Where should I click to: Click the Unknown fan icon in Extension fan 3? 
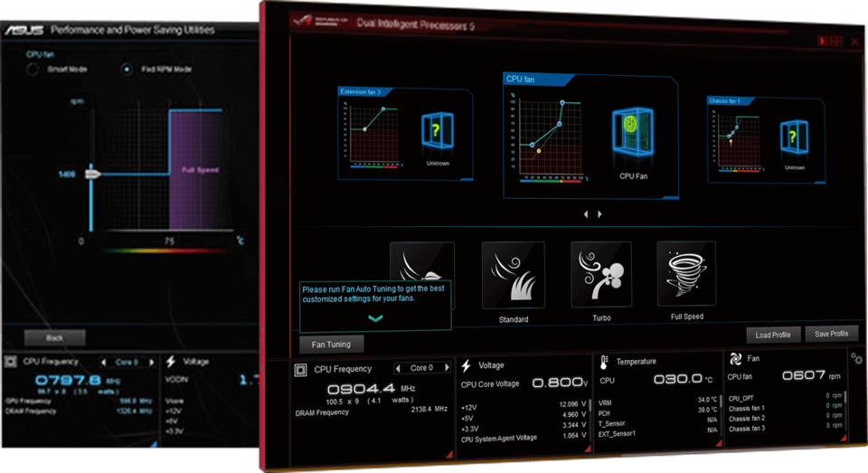pos(438,132)
